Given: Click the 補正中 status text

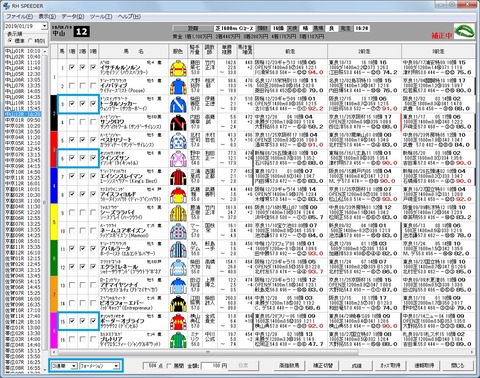Looking at the screenshot, I should click(x=442, y=35).
